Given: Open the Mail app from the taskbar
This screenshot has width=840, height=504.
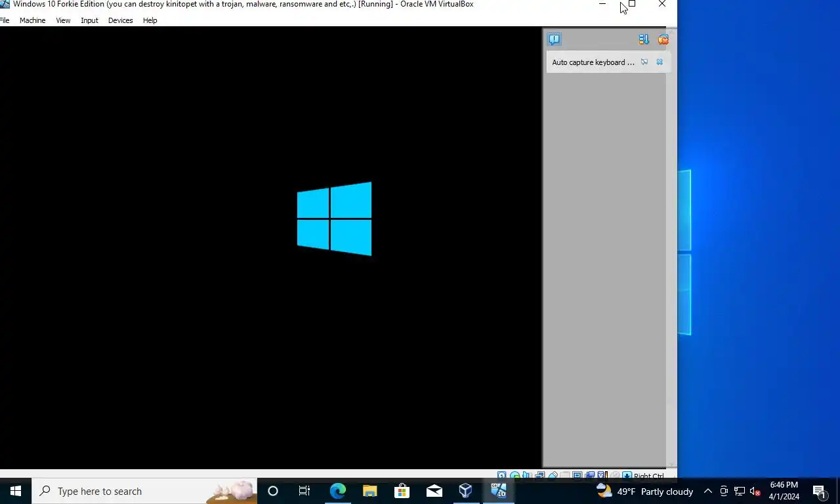Looking at the screenshot, I should (x=434, y=491).
